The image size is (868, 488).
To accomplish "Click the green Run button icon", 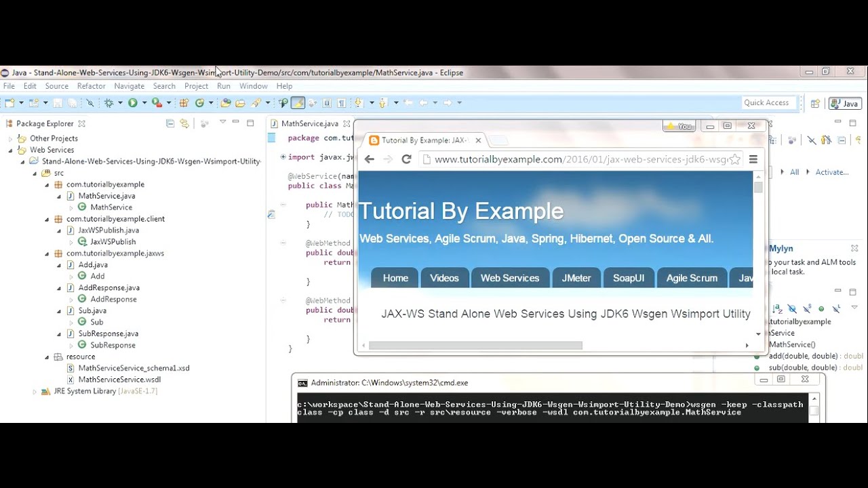I will 132,103.
